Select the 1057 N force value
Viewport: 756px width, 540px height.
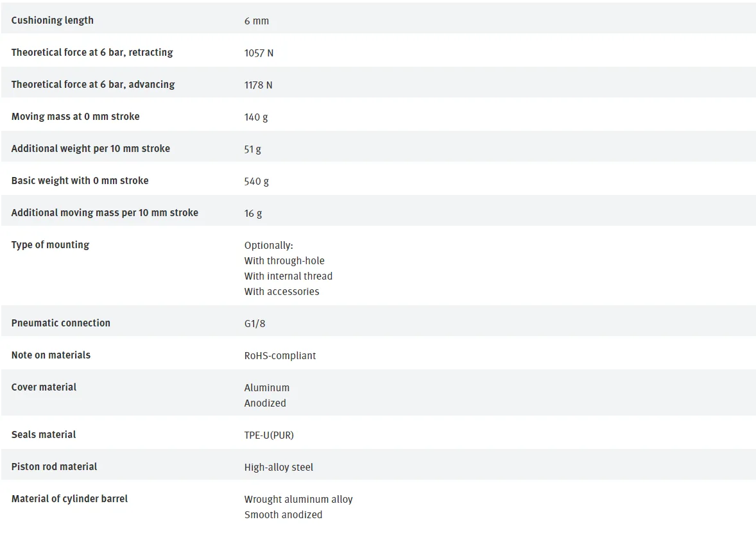pyautogui.click(x=259, y=53)
